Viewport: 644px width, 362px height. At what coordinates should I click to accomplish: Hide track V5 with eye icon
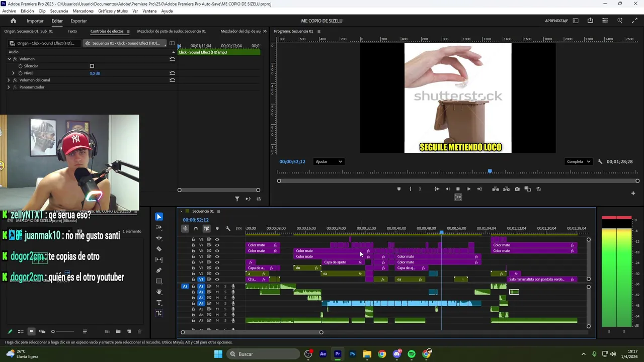[217, 256]
